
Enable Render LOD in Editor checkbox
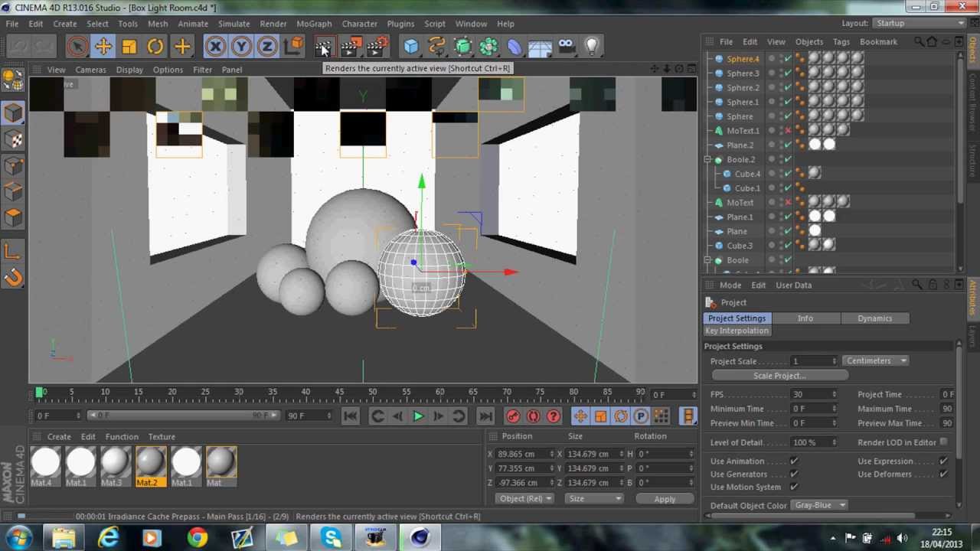(x=943, y=442)
